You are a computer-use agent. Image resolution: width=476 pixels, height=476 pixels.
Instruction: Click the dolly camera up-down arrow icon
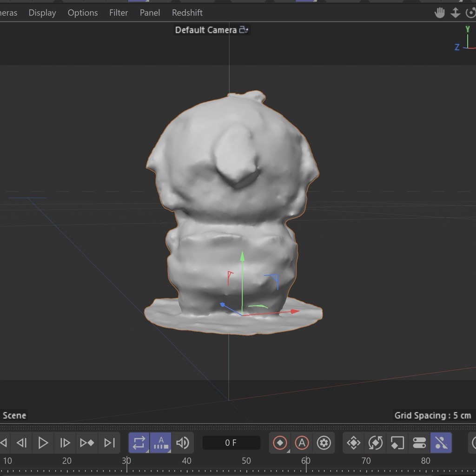[x=456, y=13]
